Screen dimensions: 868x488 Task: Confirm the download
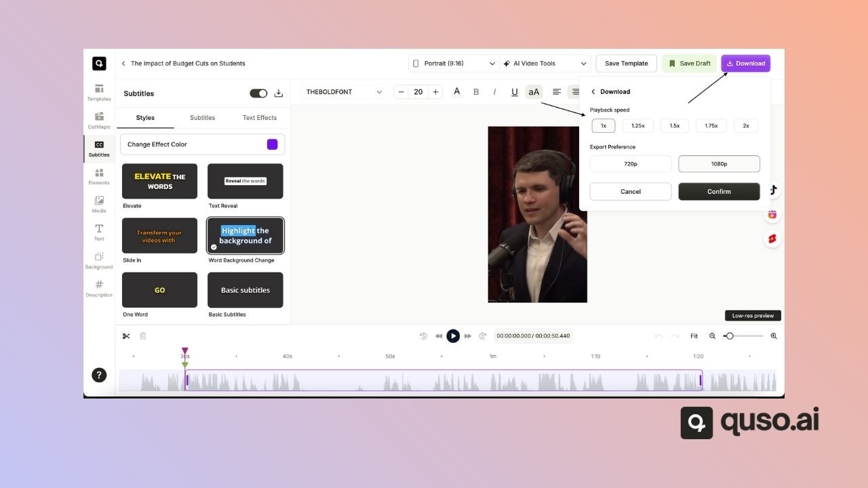[x=719, y=192]
